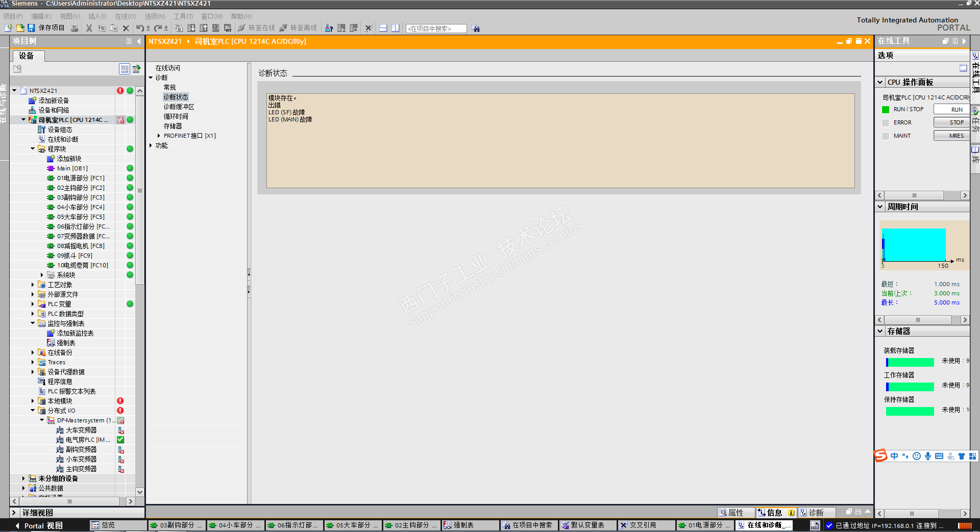Expand the PROFINET接口 [X1] node

point(159,136)
